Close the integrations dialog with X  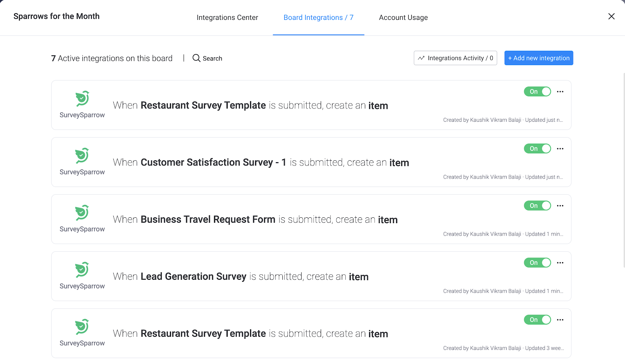click(x=611, y=16)
